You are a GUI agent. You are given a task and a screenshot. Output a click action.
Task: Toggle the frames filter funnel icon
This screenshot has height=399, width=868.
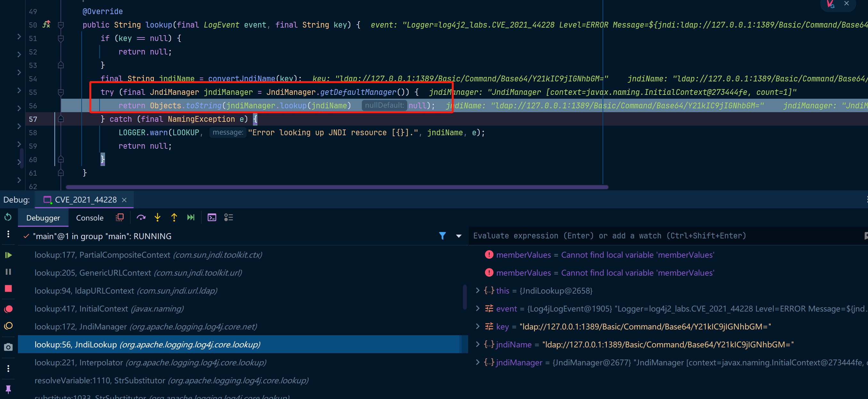[x=442, y=236]
